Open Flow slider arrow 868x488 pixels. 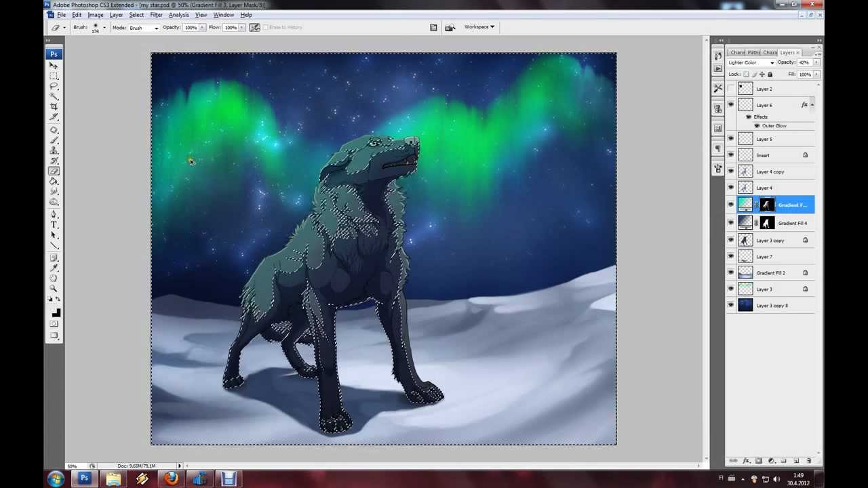pyautogui.click(x=243, y=28)
